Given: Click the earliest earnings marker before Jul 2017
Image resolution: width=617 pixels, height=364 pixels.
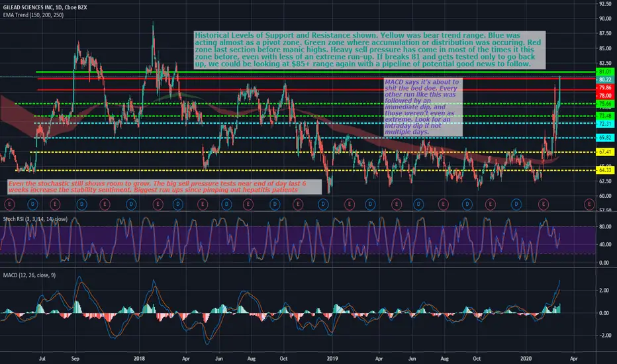Looking at the screenshot, I should tap(9, 205).
